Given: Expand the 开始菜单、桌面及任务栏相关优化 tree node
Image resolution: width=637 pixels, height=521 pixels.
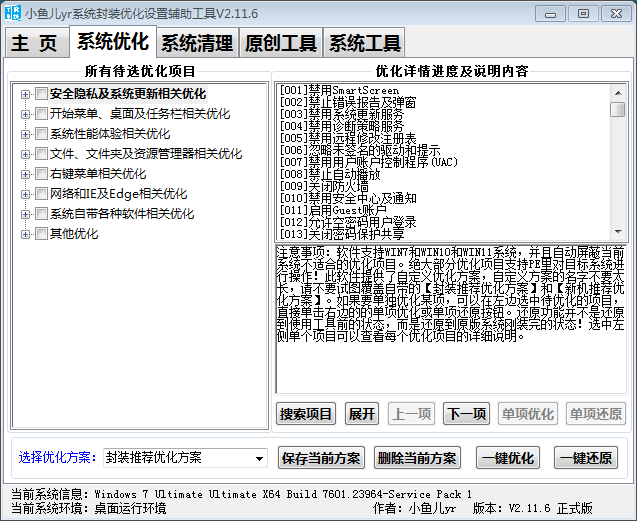Looking at the screenshot, I should (x=25, y=114).
